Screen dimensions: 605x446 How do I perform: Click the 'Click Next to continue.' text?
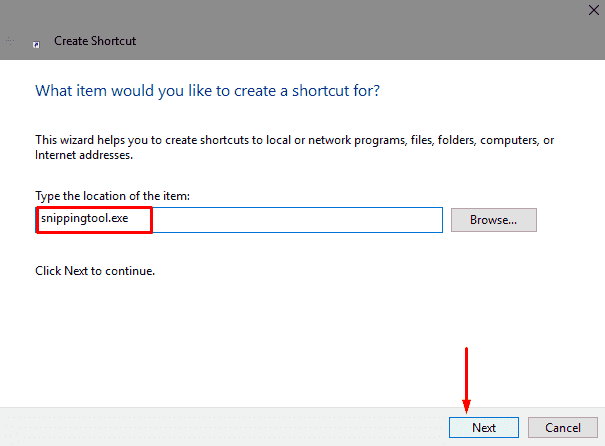pos(95,271)
